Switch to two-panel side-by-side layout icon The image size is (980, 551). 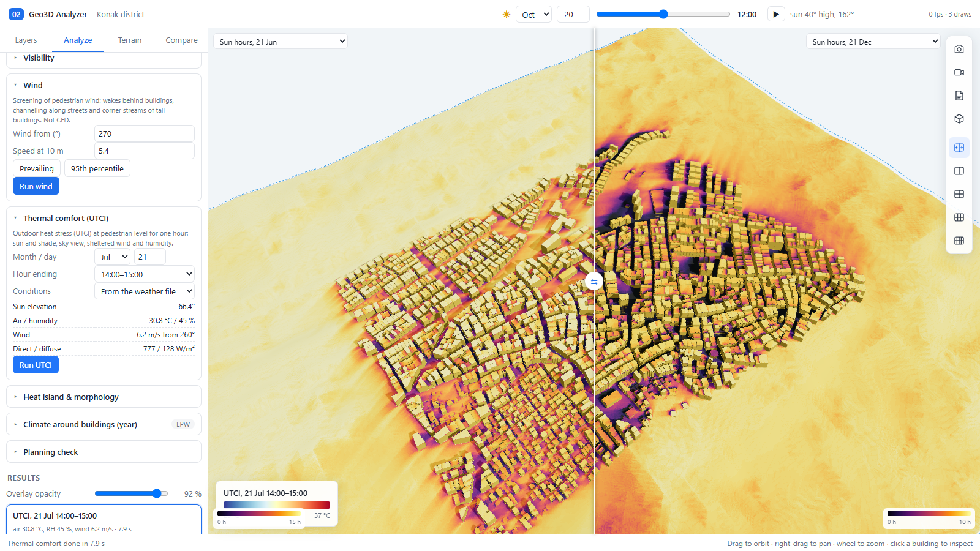959,171
